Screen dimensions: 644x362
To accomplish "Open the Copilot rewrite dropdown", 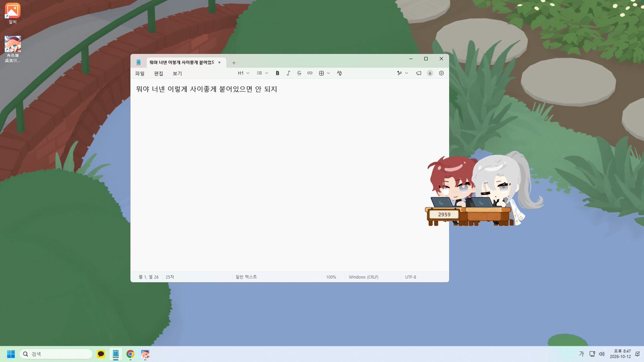I will pos(402,73).
